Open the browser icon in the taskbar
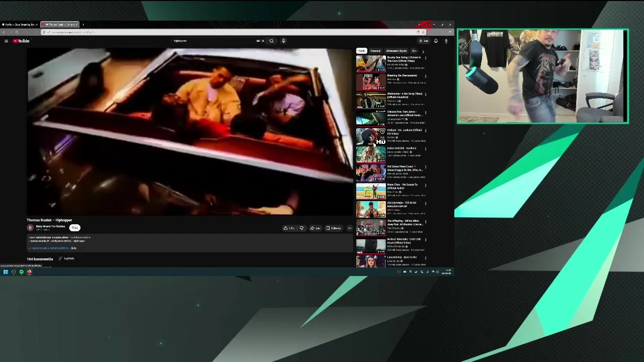Screen dimensions: 644x362 (30, 272)
